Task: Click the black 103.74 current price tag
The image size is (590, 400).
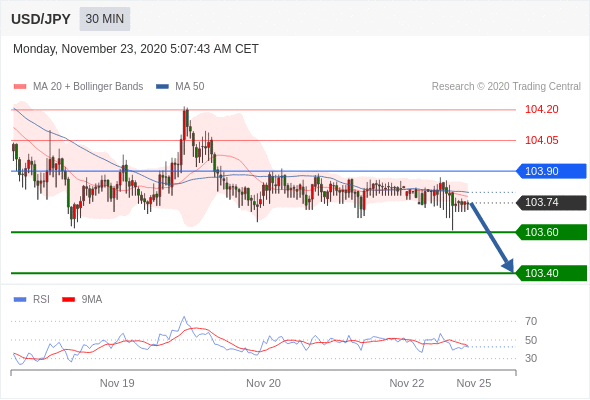Action: tap(551, 202)
